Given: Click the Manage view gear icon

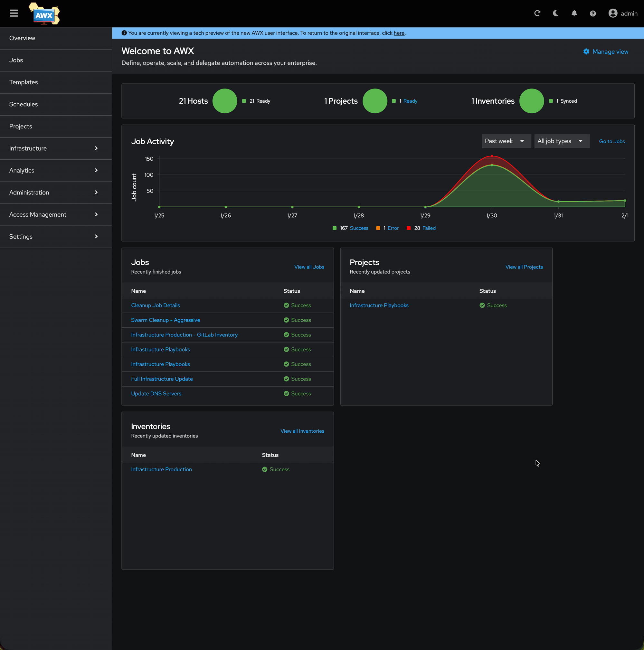Looking at the screenshot, I should [586, 52].
